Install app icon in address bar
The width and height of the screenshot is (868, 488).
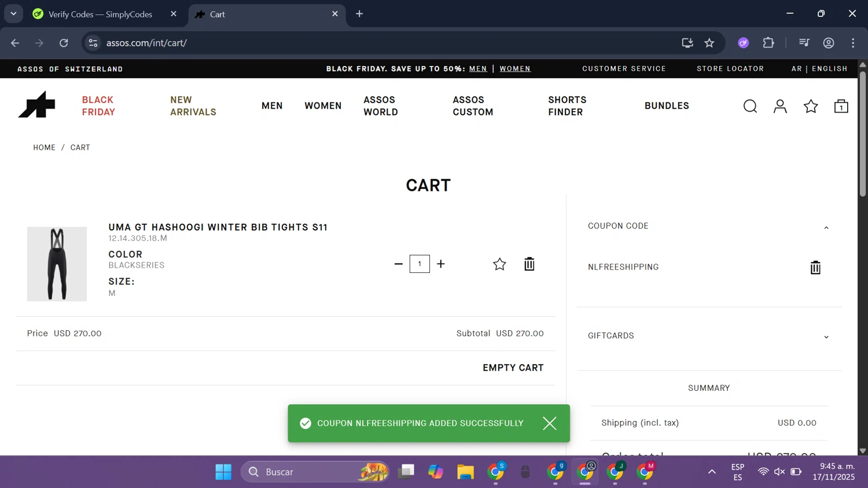point(687,43)
